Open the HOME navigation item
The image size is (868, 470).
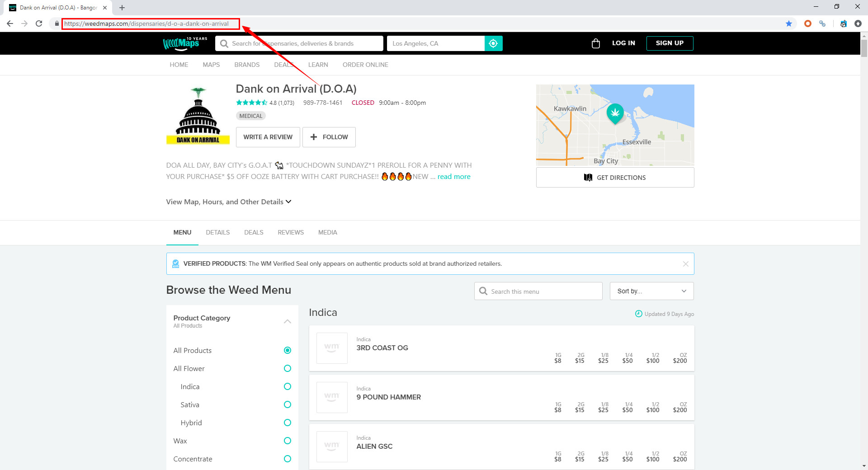179,65
